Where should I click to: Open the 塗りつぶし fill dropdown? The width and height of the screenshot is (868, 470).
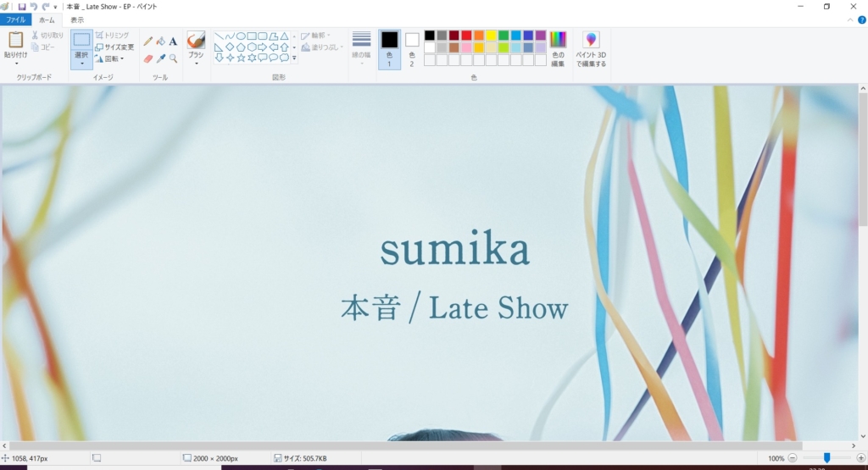tap(322, 47)
